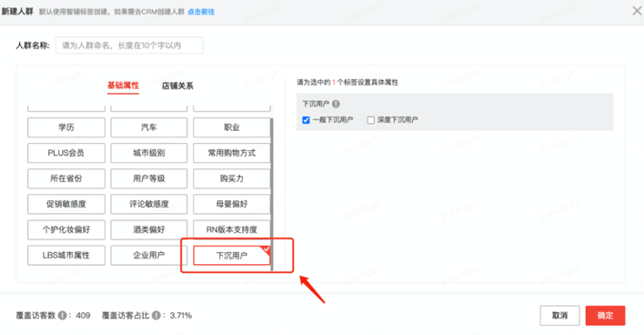Deselect the 下沉用户 tag
644x335 pixels.
(x=232, y=255)
